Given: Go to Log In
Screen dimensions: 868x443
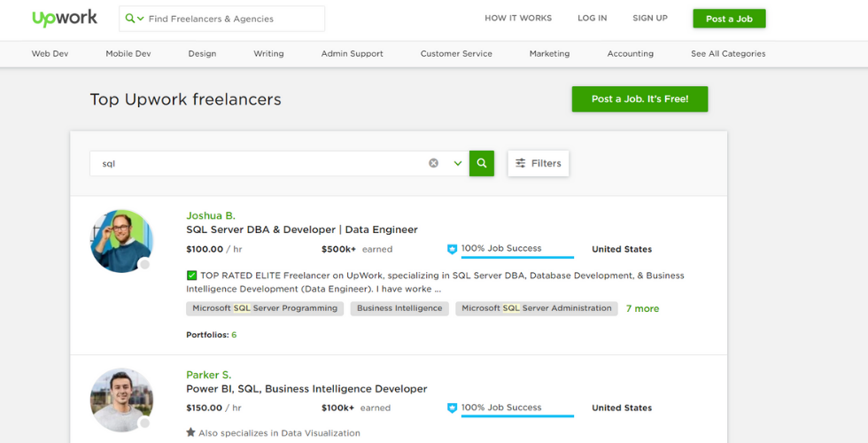Looking at the screenshot, I should pyautogui.click(x=593, y=19).
